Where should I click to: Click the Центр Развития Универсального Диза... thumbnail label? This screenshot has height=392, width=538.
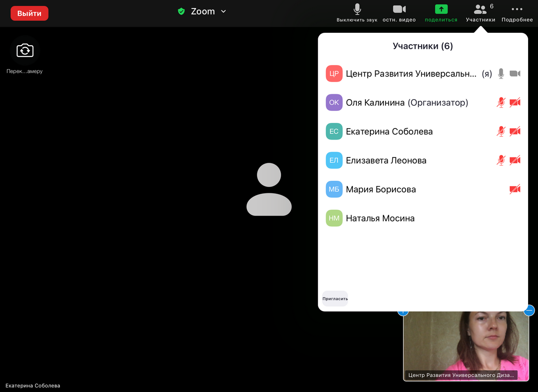(461, 375)
